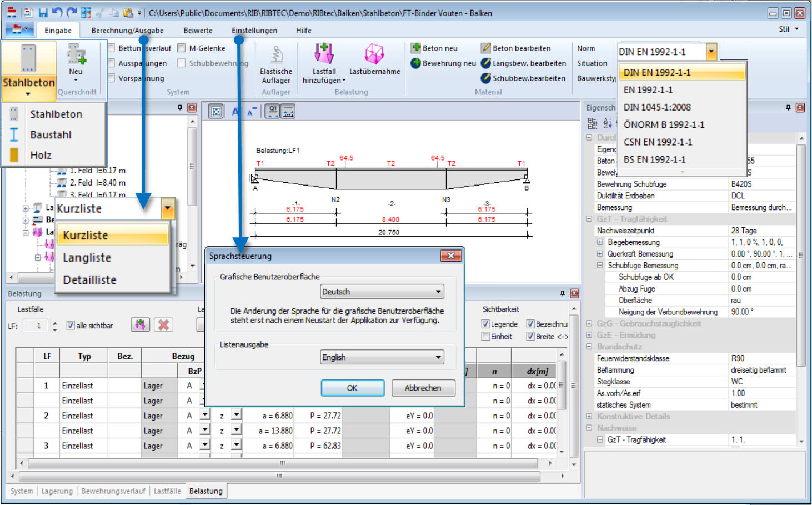Click the Q1 view icon in graphics toolbar

(273, 112)
